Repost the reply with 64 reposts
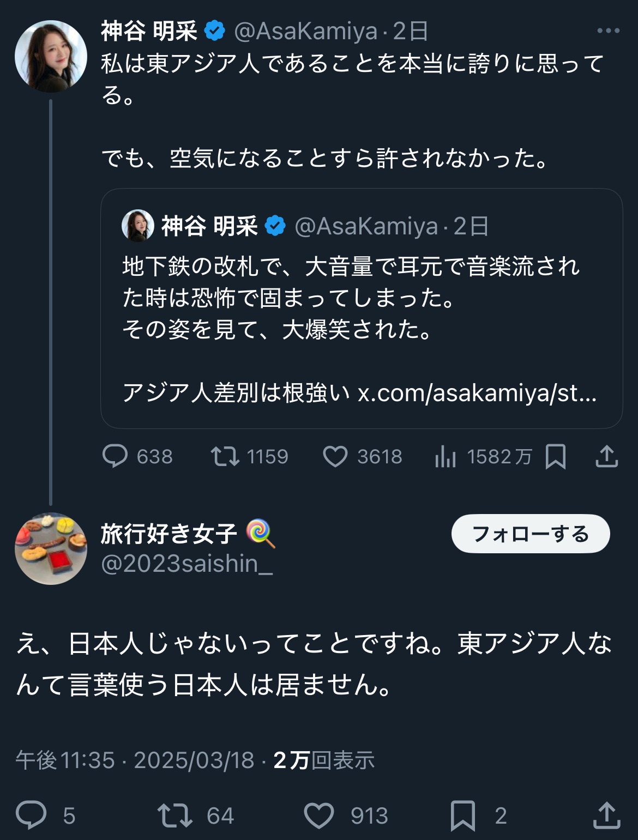This screenshot has width=638, height=840. click(x=174, y=815)
